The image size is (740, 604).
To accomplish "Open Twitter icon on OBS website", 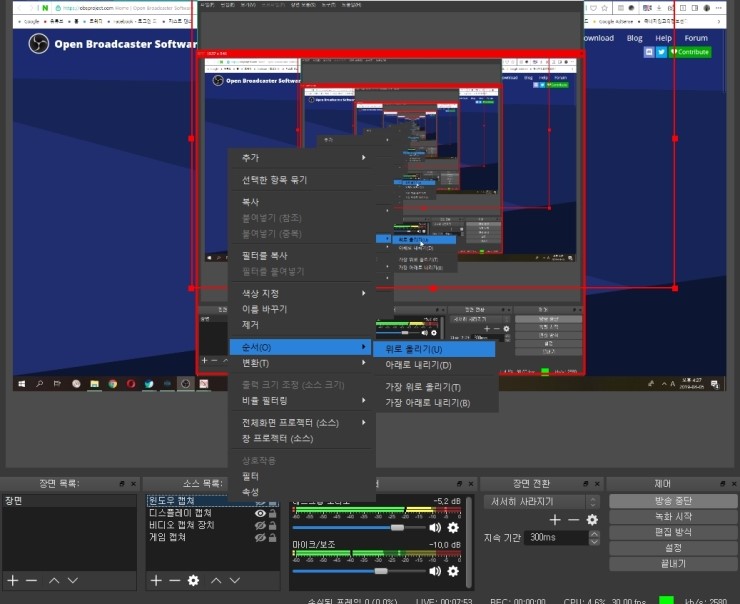I will coord(661,52).
